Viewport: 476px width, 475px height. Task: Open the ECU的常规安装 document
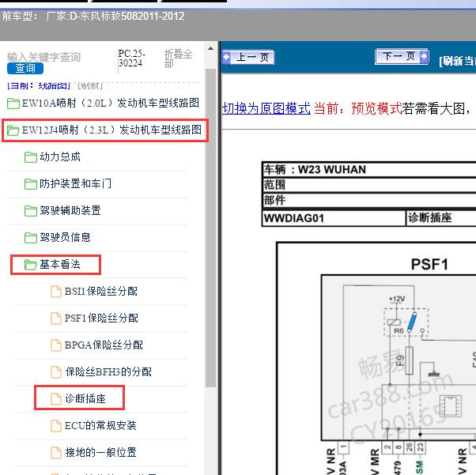click(100, 425)
